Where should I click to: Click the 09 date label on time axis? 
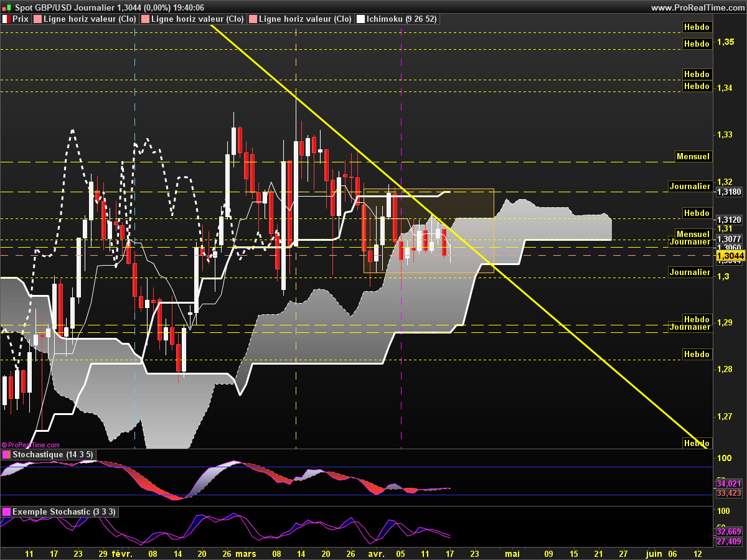click(548, 553)
